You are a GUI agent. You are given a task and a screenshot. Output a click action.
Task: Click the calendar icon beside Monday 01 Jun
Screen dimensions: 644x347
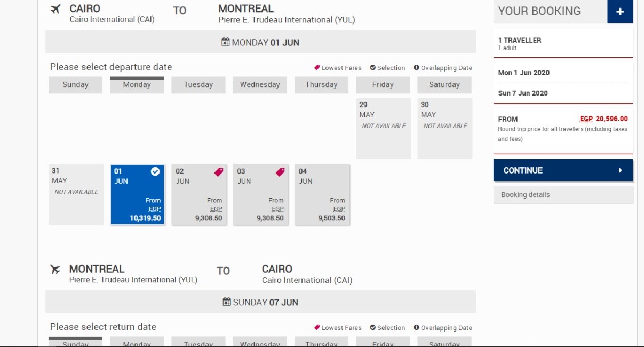226,42
